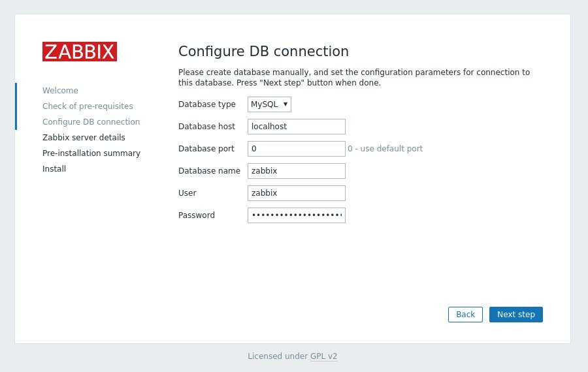Click the Install step in sidebar
This screenshot has height=372, width=588.
54,169
